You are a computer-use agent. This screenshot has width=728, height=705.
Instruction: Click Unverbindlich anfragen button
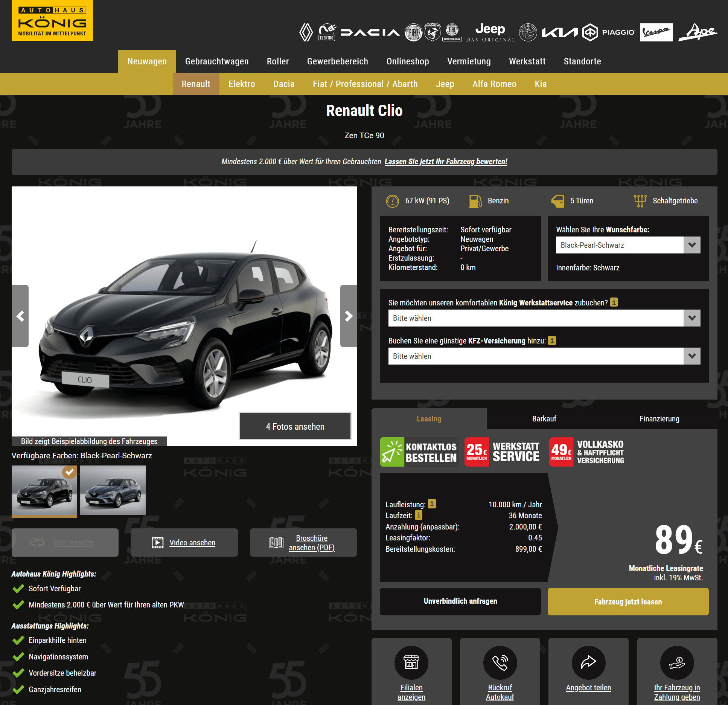tap(460, 601)
